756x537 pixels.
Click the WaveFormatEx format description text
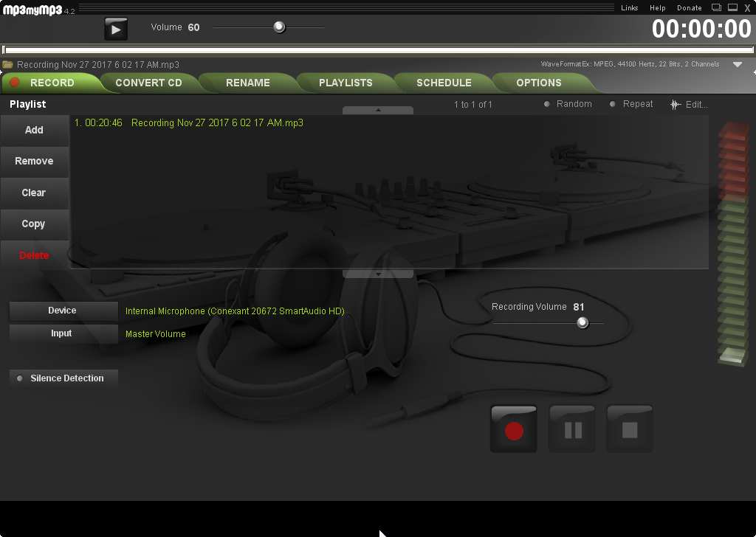[630, 64]
